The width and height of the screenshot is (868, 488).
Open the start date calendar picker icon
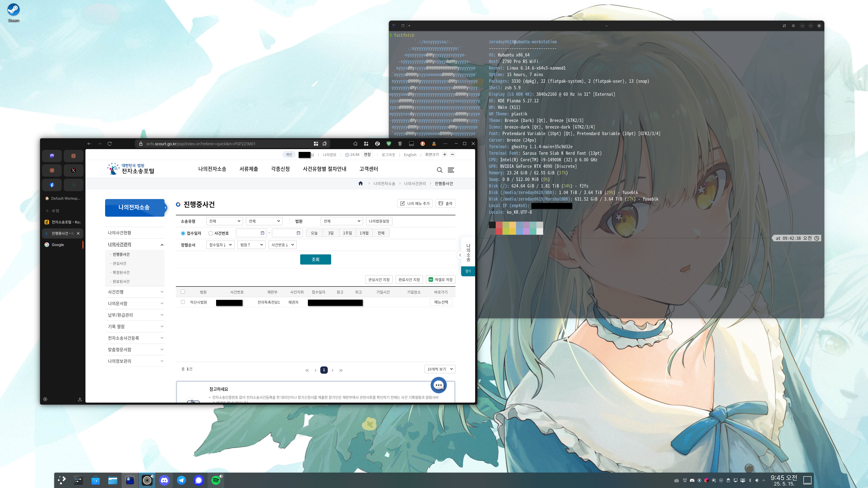(262, 233)
